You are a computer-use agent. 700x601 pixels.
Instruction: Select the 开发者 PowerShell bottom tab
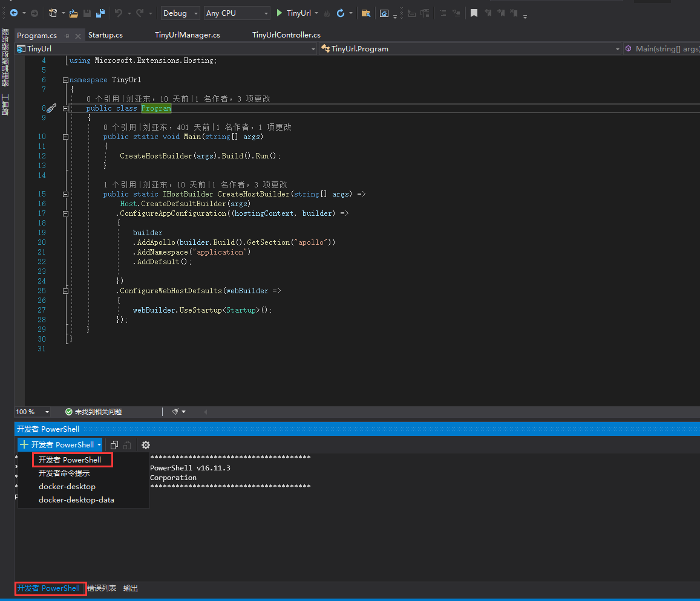[48, 588]
